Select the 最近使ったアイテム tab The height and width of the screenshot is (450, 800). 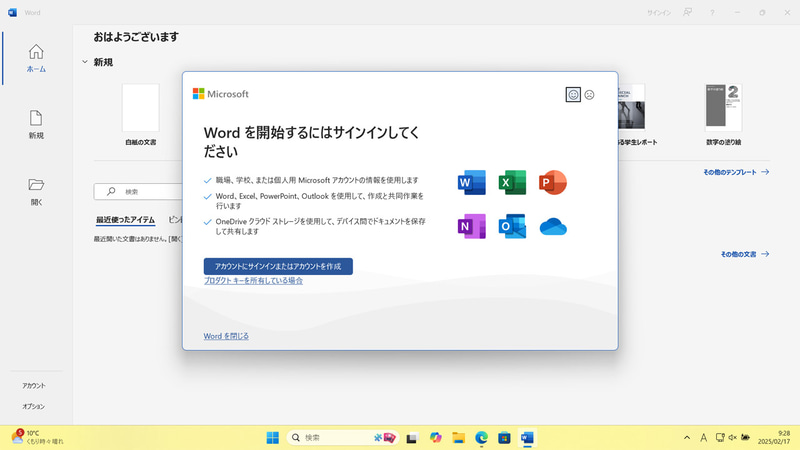126,220
